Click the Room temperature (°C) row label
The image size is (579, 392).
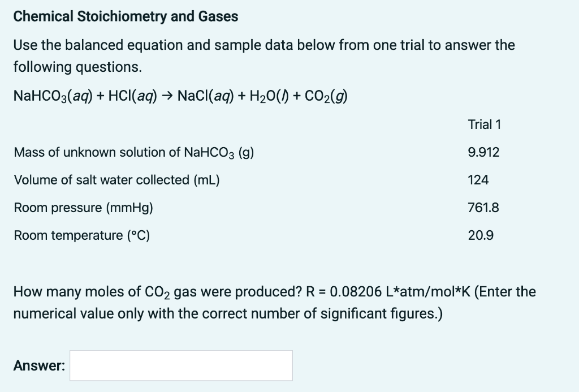coord(81,235)
